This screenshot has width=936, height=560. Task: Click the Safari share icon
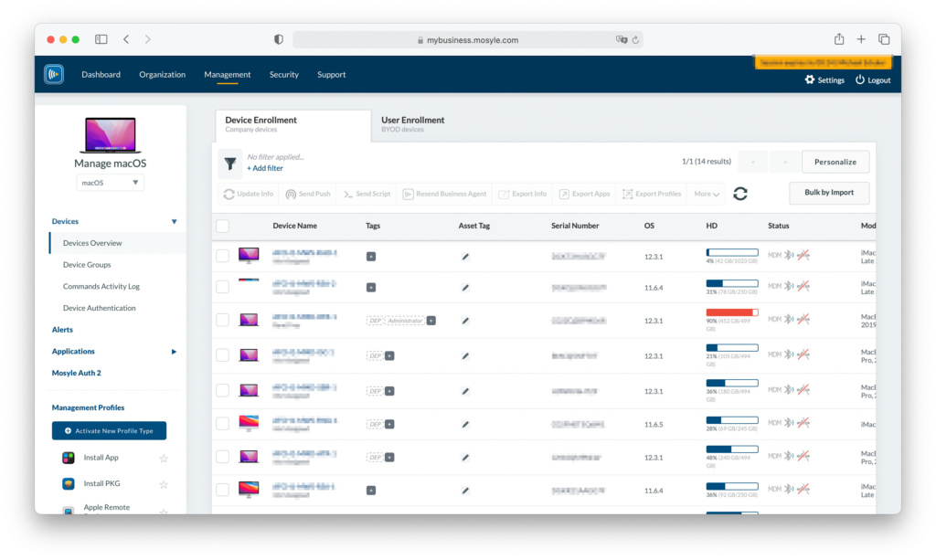click(838, 39)
